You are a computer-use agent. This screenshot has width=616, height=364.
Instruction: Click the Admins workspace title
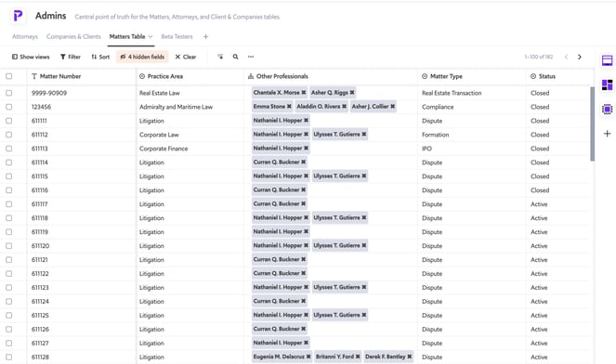pos(51,16)
